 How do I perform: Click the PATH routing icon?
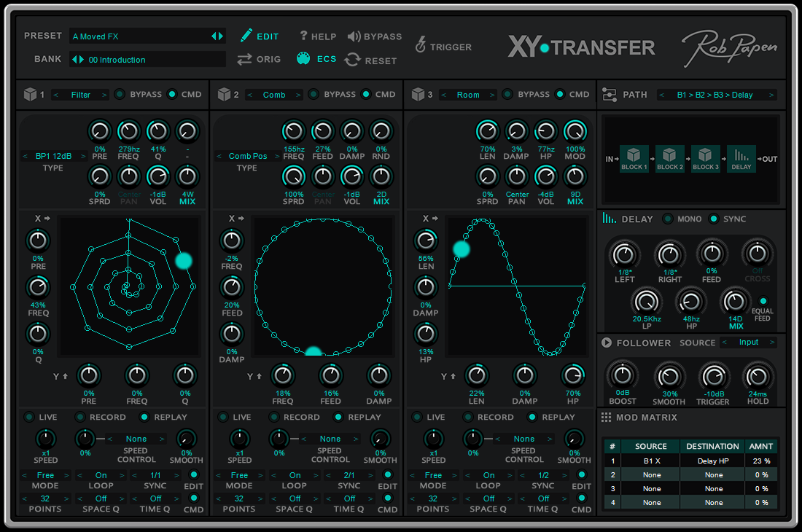[610, 95]
